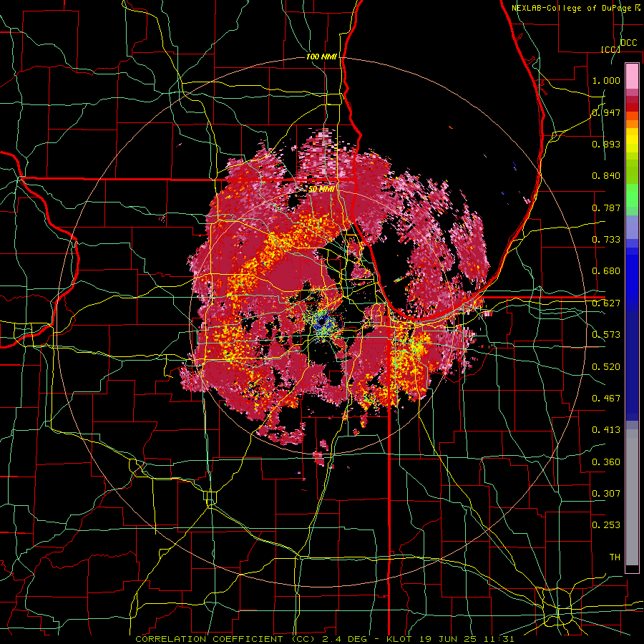Click the 50 NMI range ring label
The image size is (644, 644).
click(x=321, y=190)
